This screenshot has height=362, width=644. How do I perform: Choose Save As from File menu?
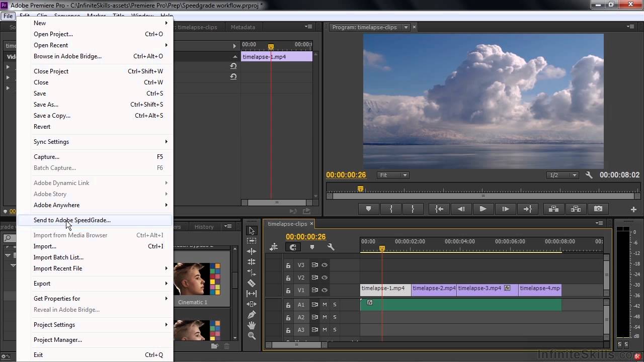click(x=95, y=104)
